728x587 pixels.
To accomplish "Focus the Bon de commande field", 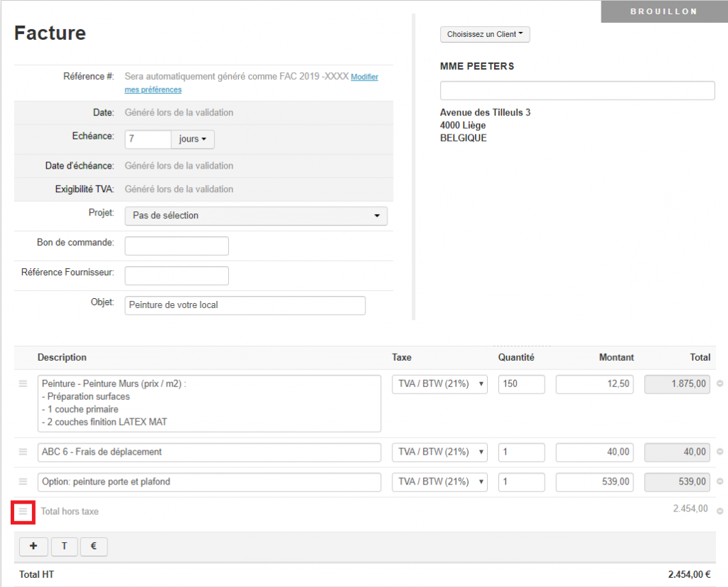I will tap(176, 245).
